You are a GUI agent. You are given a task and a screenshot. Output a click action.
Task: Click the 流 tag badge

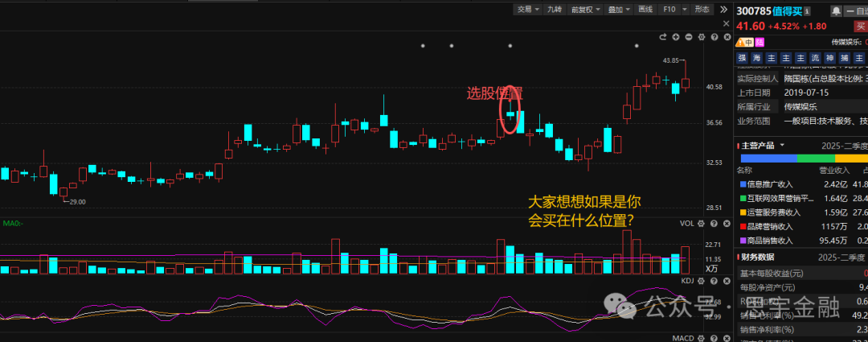[x=815, y=58]
